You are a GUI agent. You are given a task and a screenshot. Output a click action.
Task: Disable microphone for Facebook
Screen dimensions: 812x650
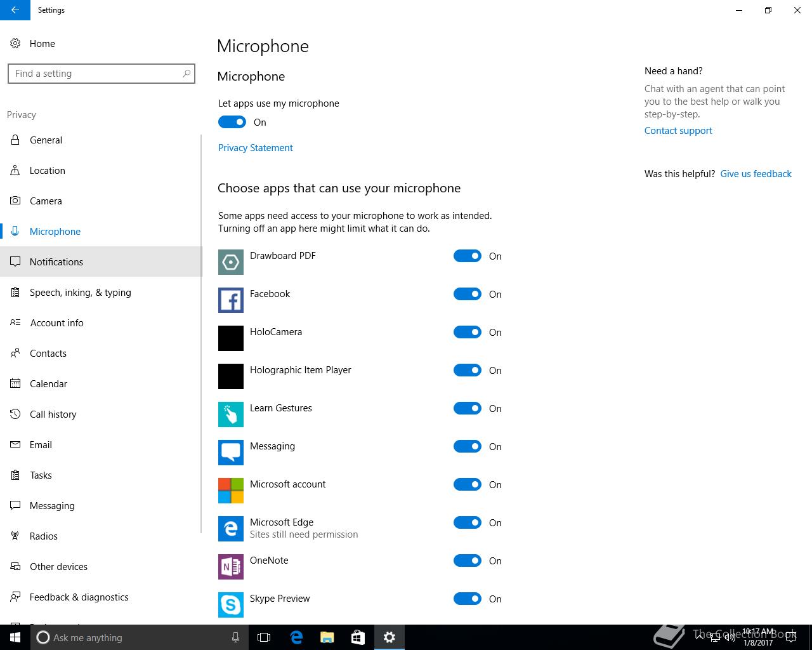click(x=468, y=294)
